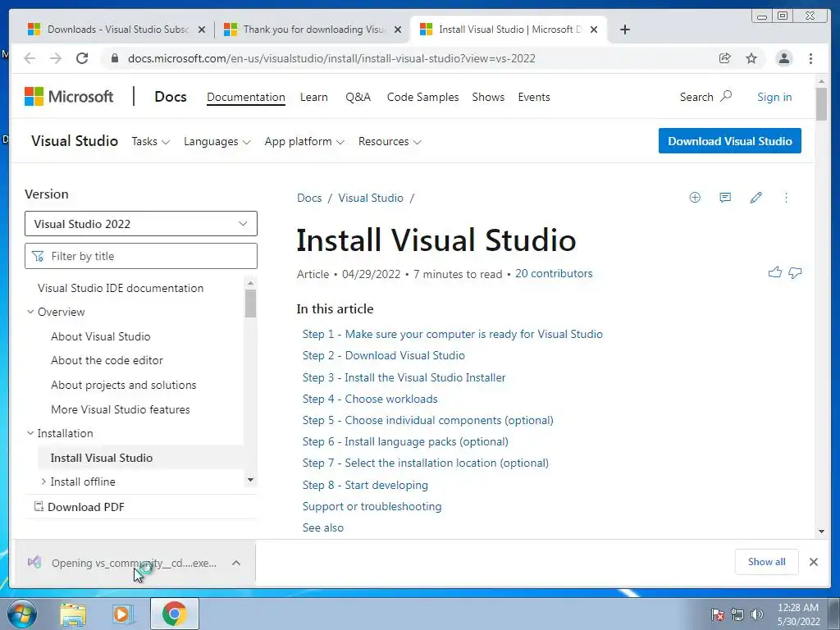Open download options arrow for vs_community exe
This screenshot has height=630, width=840.
pyautogui.click(x=236, y=563)
